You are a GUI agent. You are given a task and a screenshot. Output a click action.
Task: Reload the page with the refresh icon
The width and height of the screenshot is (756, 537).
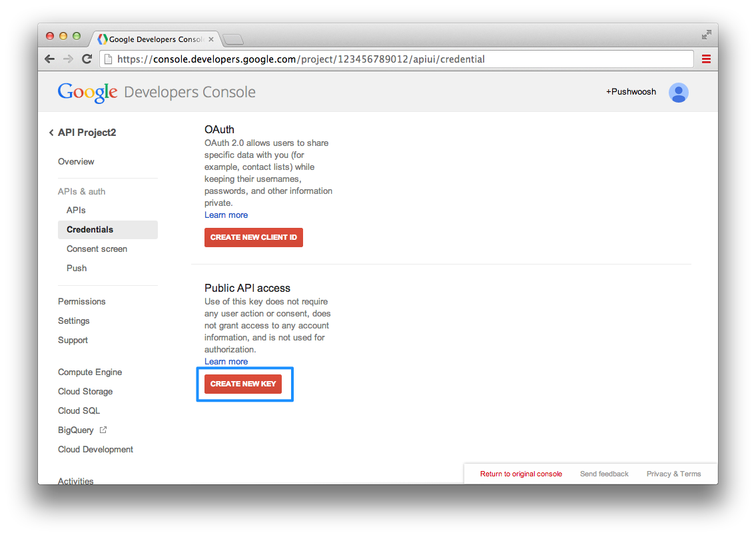[x=87, y=59]
